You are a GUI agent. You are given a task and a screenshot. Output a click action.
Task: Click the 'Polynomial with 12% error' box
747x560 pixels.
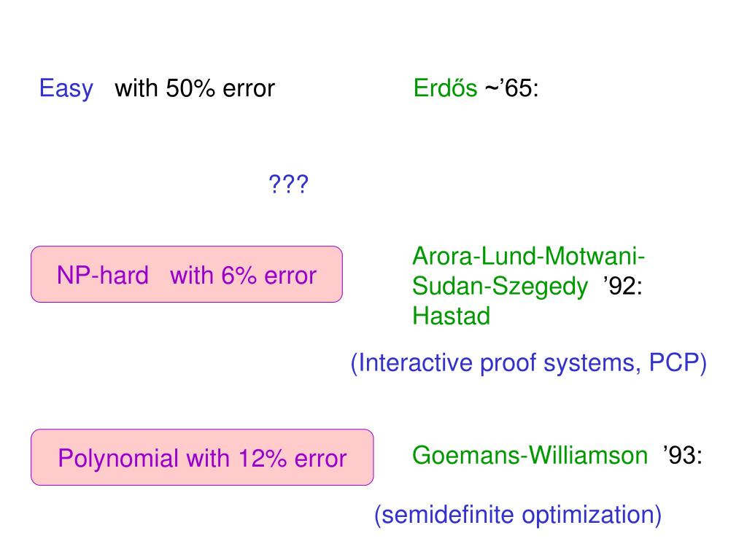[202, 457]
